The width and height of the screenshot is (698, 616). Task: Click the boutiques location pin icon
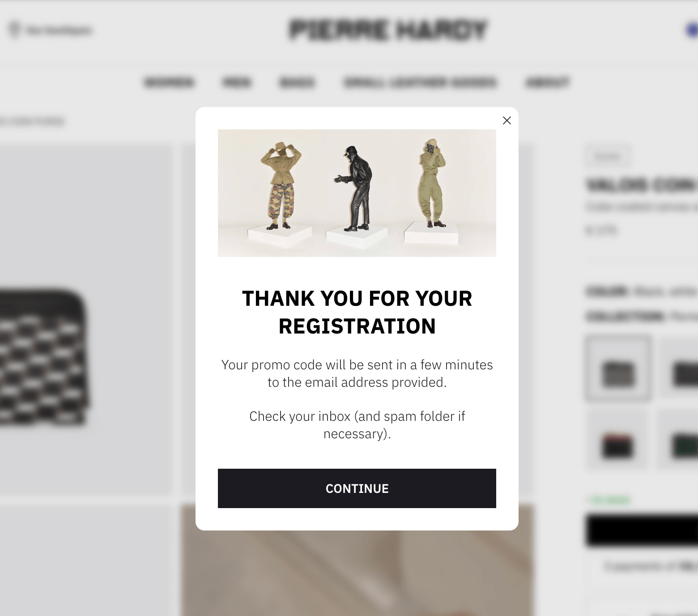(x=15, y=30)
